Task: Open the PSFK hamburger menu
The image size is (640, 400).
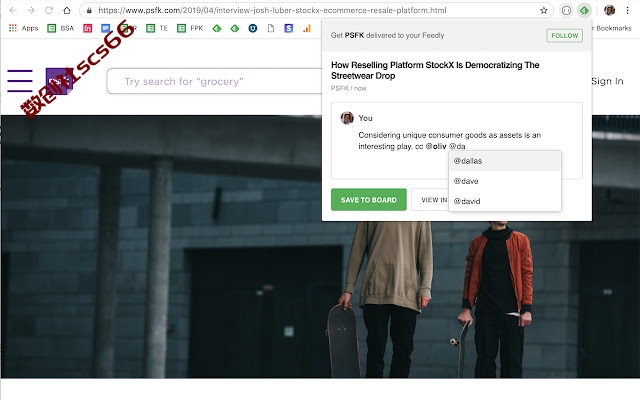Action: point(20,81)
